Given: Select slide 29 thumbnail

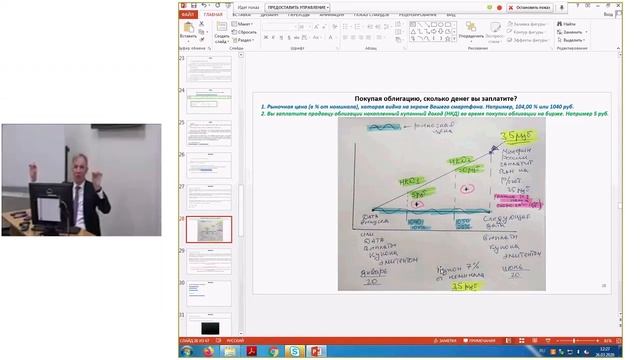Looking at the screenshot, I should 209,262.
